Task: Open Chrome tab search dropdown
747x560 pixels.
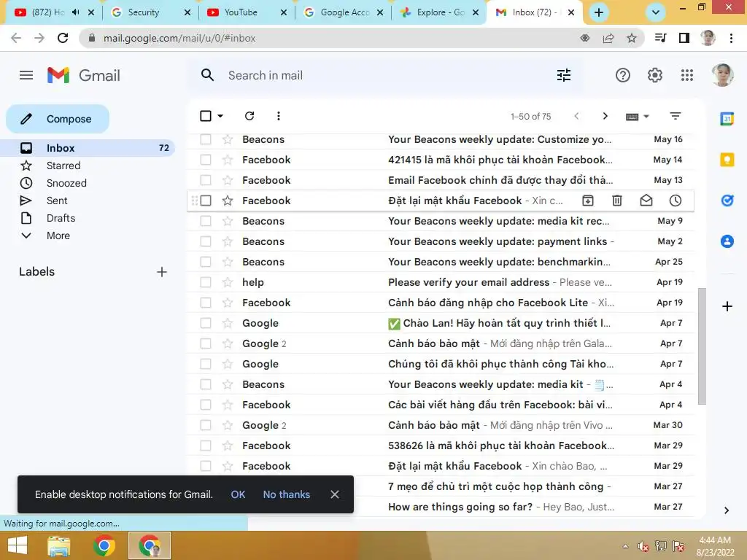Action: (x=656, y=12)
